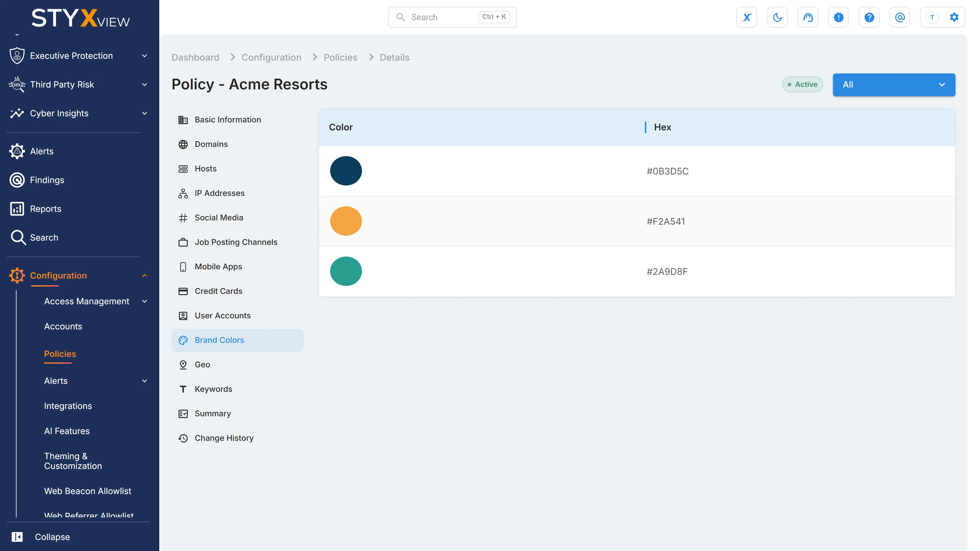Screen dimensions: 980x551
Task: Open the Keywords tab
Action: pos(237,389)
